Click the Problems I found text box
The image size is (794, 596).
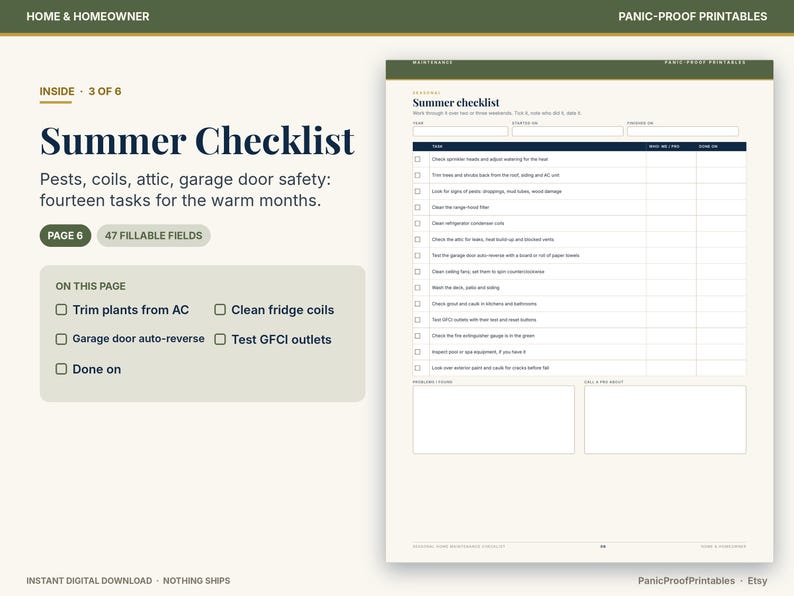[494, 420]
